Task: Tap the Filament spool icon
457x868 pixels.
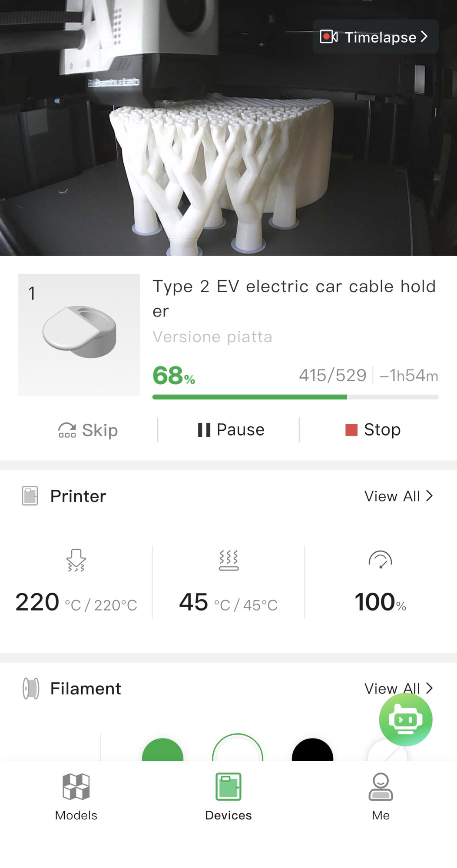Action: [x=31, y=688]
